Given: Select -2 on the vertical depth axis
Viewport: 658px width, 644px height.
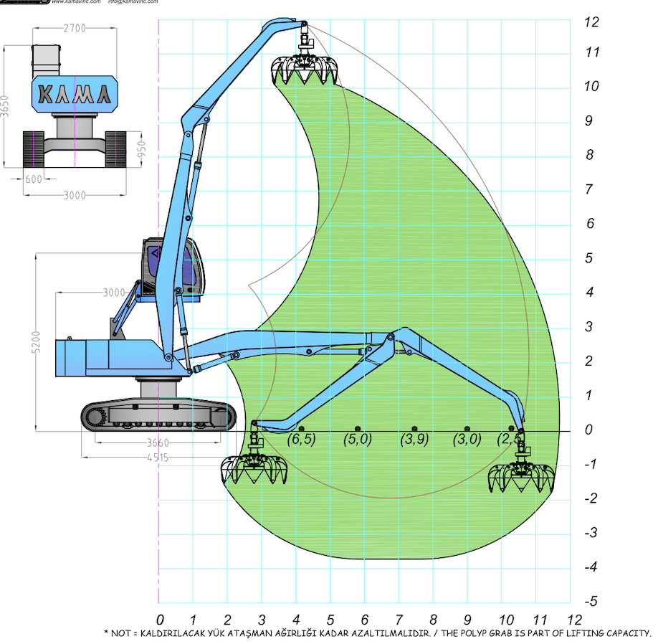Looking at the screenshot, I should point(591,498).
